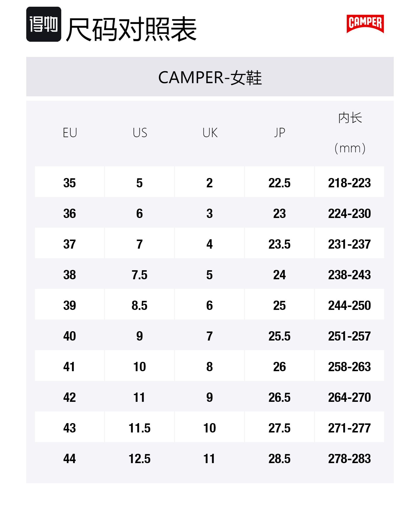Select the UK column header
This screenshot has width=420, height=506.
click(x=210, y=133)
